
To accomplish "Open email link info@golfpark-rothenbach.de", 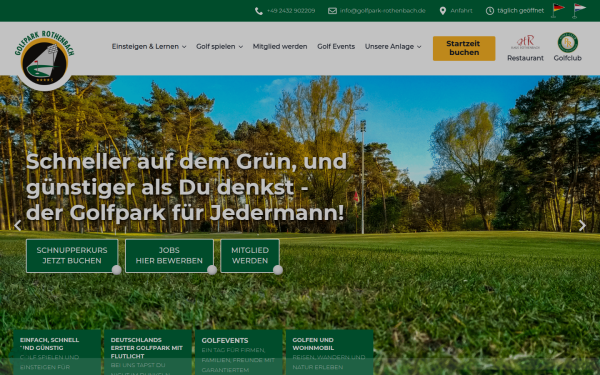I will [383, 11].
